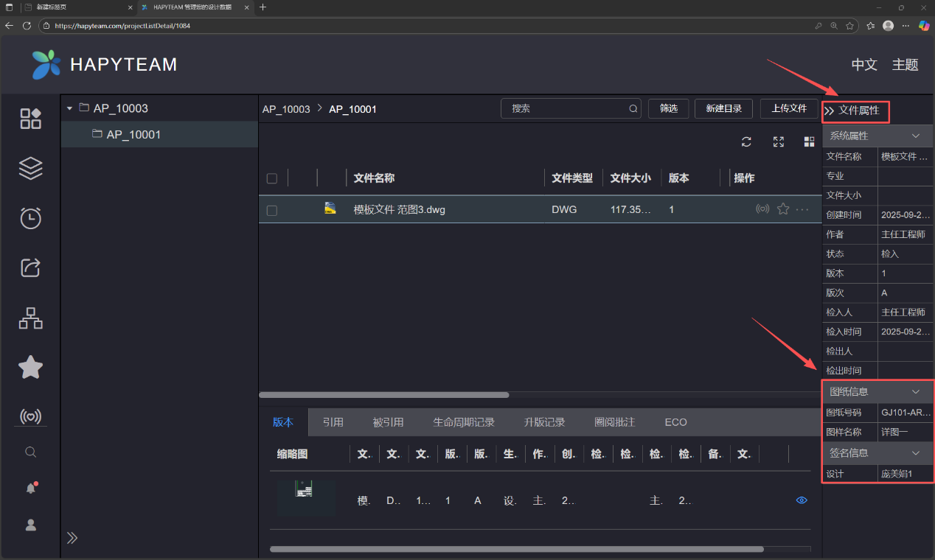Open the layers icon in left sidebar
The image size is (935, 560).
[x=30, y=169]
